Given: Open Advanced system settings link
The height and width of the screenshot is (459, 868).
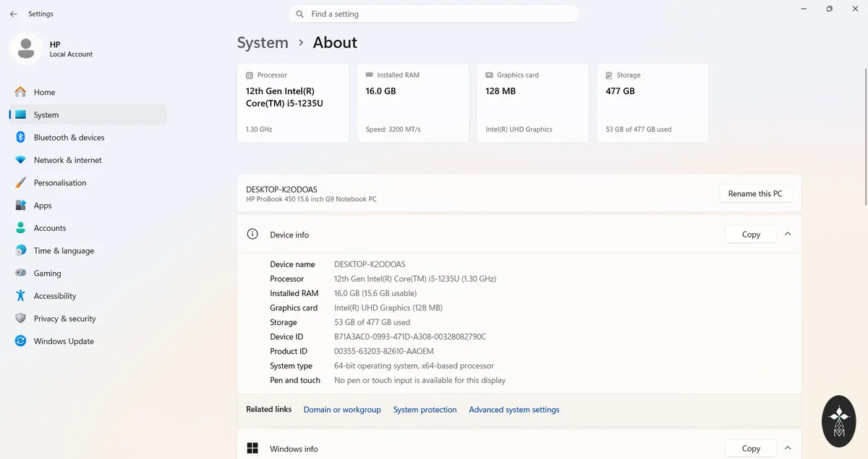Looking at the screenshot, I should tap(514, 410).
